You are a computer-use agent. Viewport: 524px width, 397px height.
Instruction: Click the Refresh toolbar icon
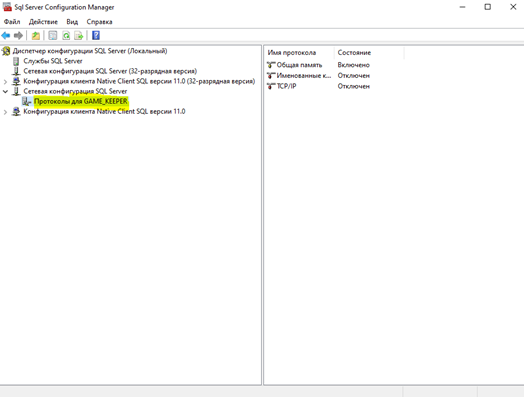[66, 35]
